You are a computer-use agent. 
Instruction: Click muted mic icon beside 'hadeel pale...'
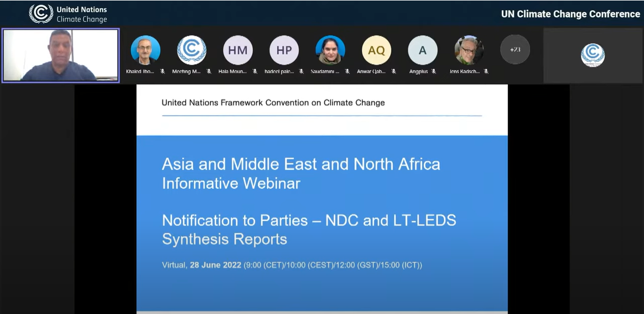coord(301,72)
